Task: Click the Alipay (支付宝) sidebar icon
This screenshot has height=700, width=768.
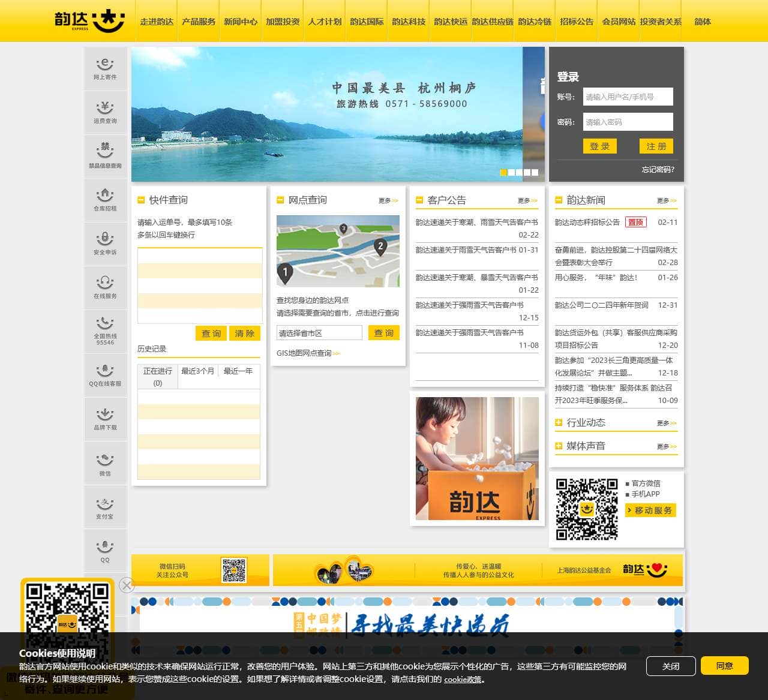Action: click(x=105, y=507)
